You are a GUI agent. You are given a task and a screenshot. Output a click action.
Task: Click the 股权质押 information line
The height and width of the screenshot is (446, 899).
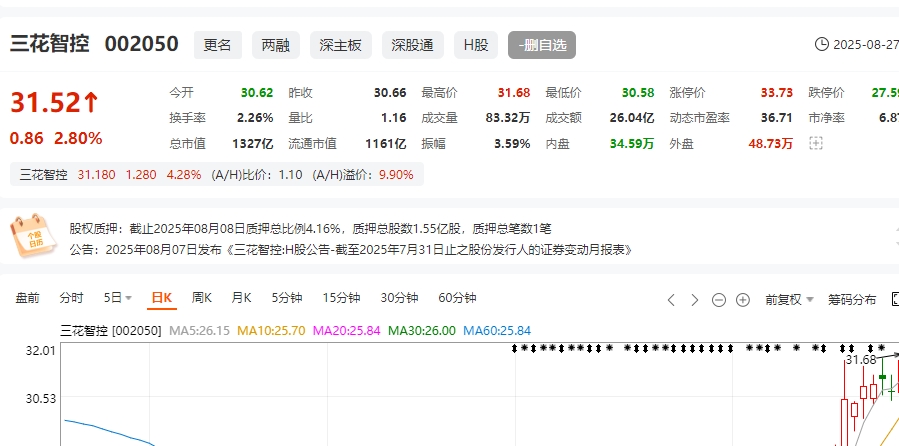[310, 229]
